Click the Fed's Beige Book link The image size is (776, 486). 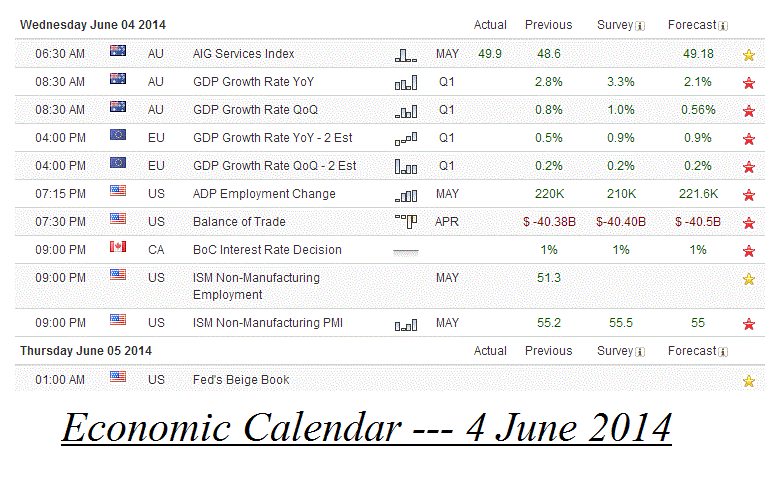tap(241, 380)
